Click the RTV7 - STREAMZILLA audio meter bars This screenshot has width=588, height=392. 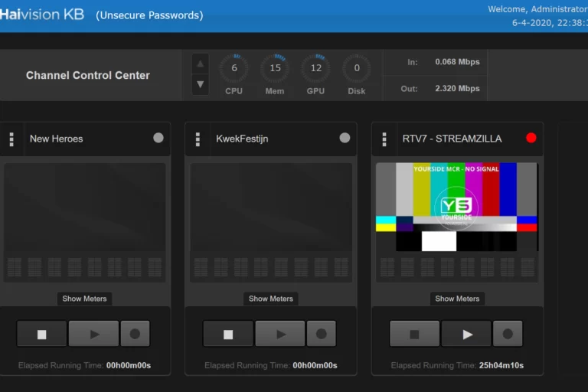pos(457,267)
